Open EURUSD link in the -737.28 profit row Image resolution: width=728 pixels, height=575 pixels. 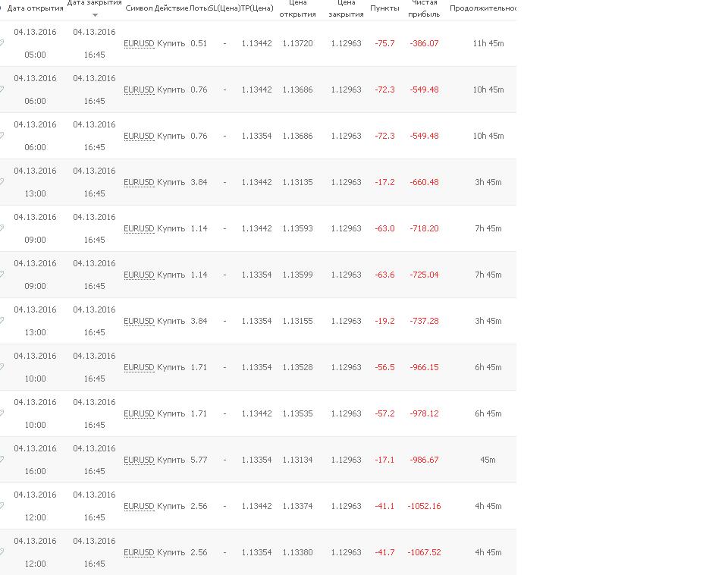tap(139, 321)
